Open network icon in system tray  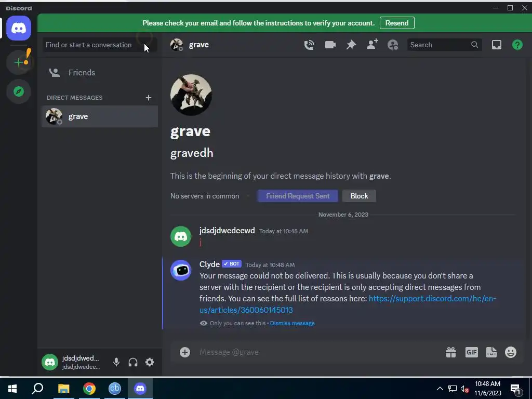(453, 389)
